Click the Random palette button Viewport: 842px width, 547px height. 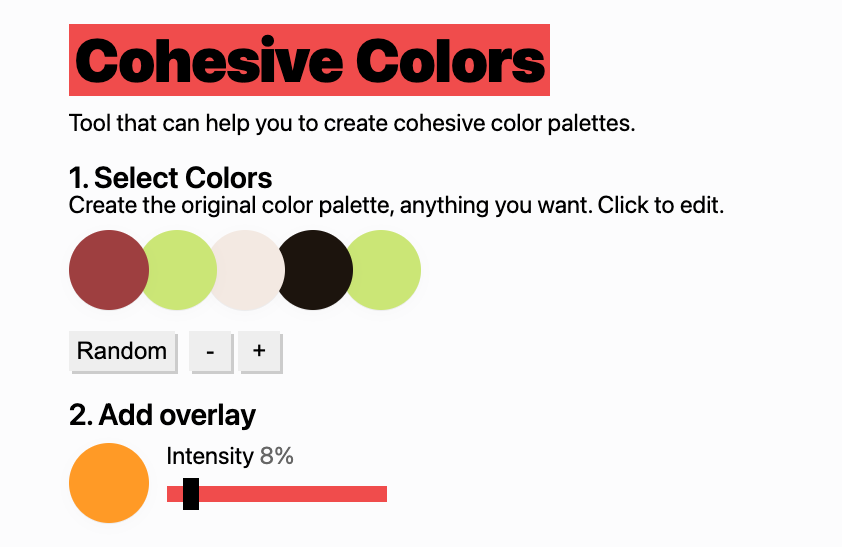pos(122,351)
